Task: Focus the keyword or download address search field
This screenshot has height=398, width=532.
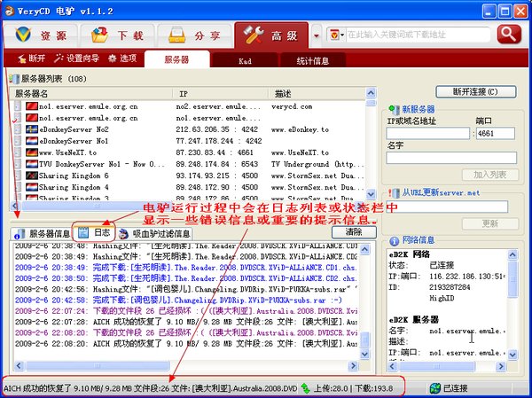Action: 418,35
